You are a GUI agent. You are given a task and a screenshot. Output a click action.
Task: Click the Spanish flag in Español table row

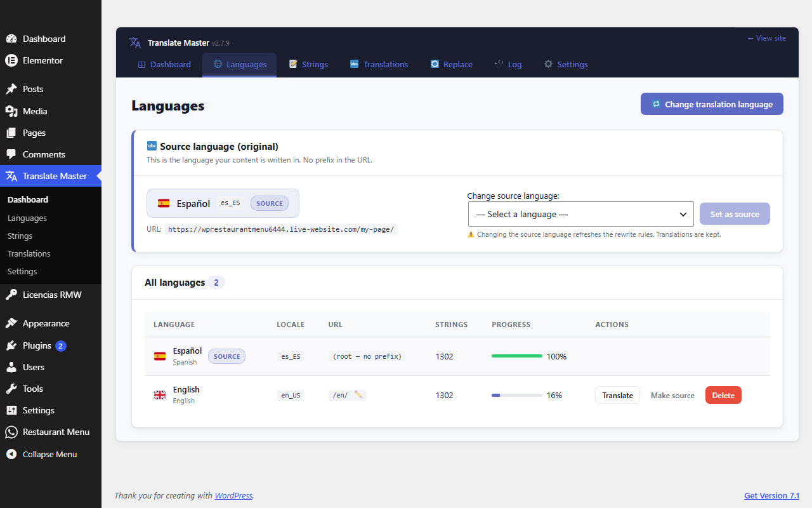160,356
